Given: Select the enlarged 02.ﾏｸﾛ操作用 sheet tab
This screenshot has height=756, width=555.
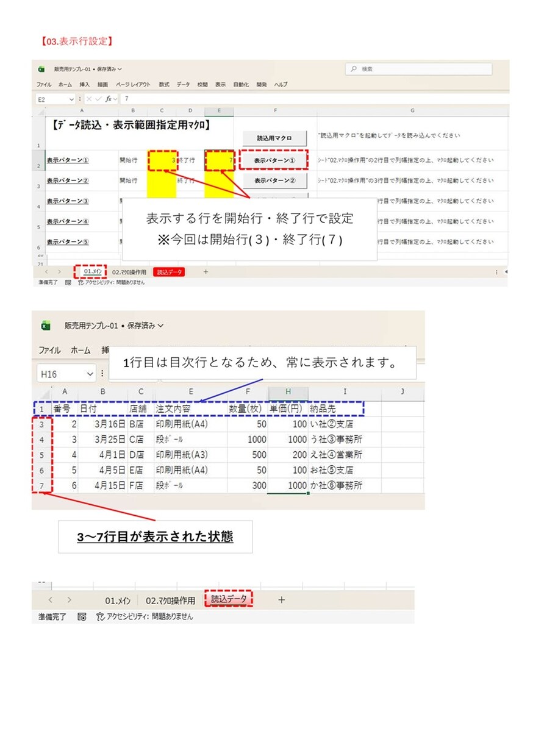Looking at the screenshot, I should click(x=171, y=600).
